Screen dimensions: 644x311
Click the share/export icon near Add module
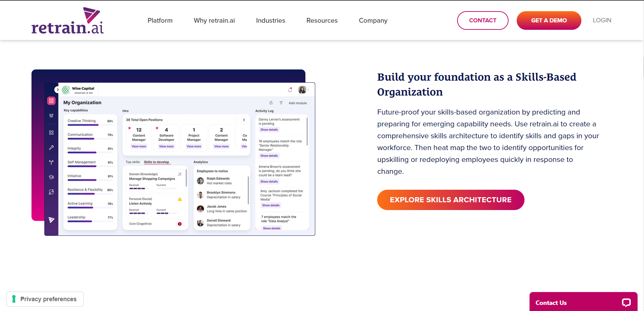(271, 103)
